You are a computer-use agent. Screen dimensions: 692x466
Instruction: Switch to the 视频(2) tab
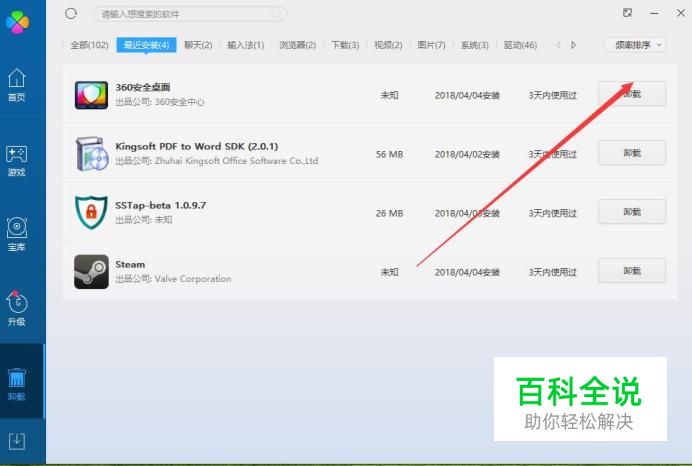point(388,45)
